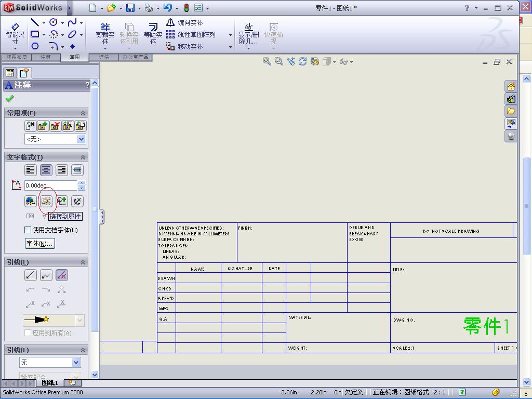Click the angle input field 0.00deg
The width and height of the screenshot is (532, 399).
click(51, 185)
